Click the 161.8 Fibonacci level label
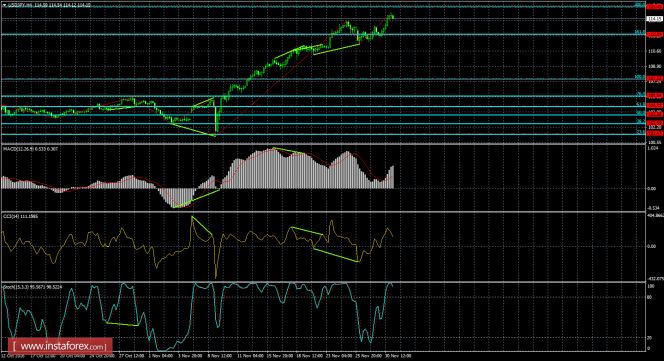Viewport: 664px width, 361px height. pyautogui.click(x=639, y=32)
